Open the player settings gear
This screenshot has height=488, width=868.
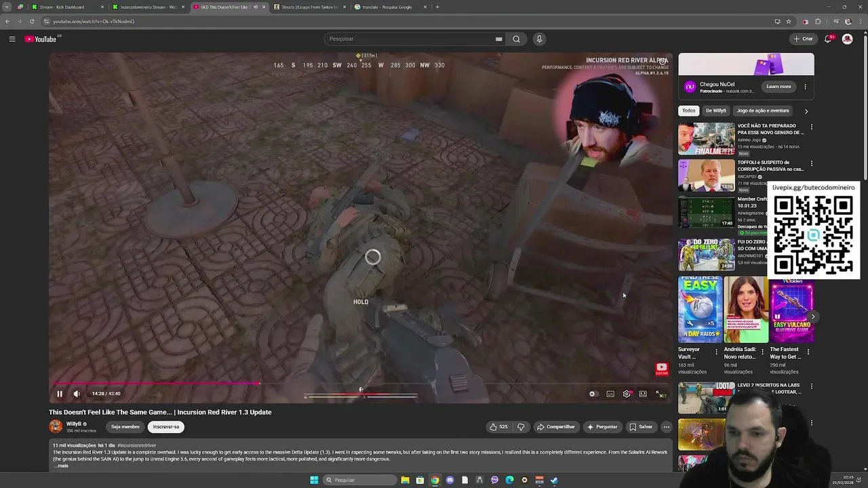coord(627,394)
